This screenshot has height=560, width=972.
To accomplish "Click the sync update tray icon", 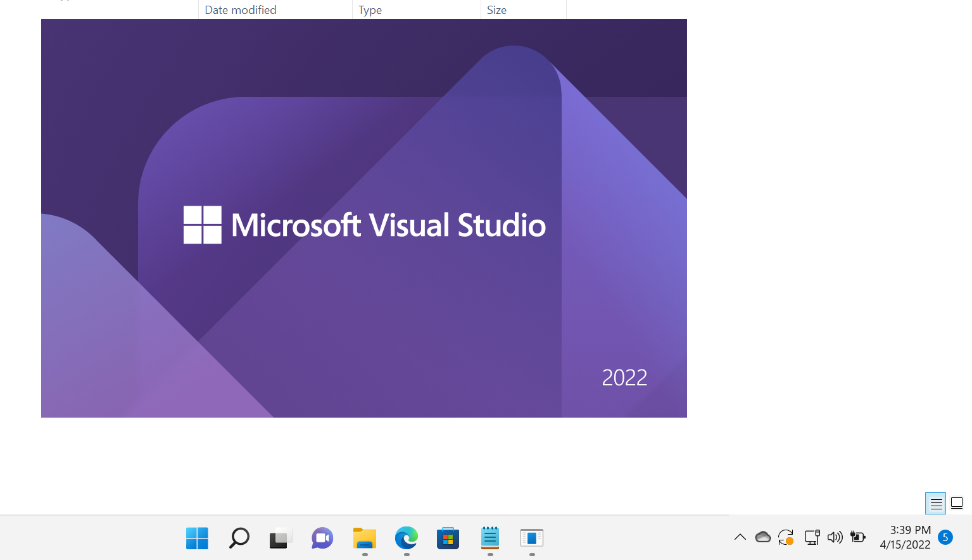I will 786,538.
